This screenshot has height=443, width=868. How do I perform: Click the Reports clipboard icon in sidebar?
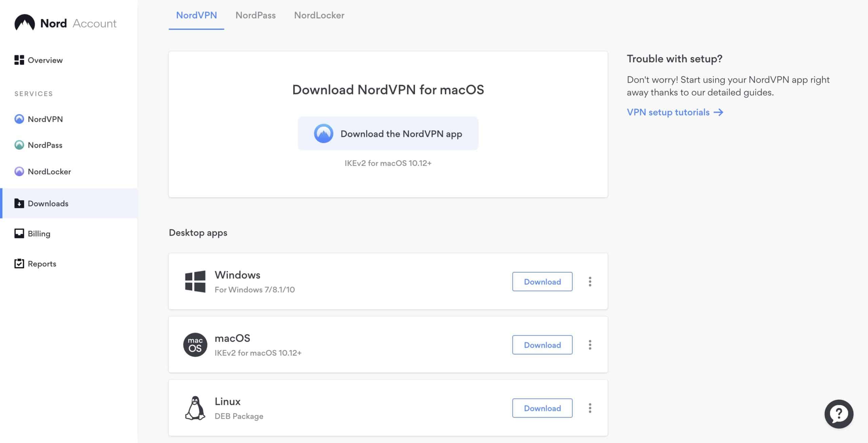(19, 263)
